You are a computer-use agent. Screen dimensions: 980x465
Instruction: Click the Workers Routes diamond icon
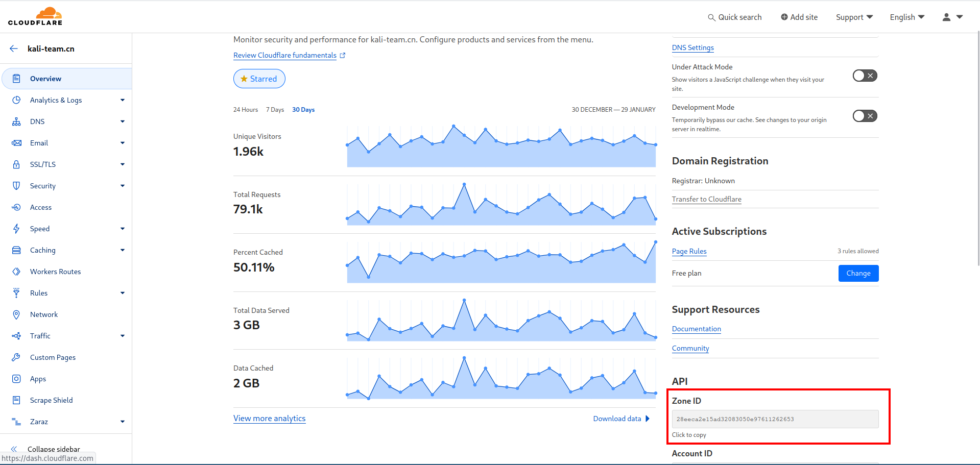[x=16, y=272]
